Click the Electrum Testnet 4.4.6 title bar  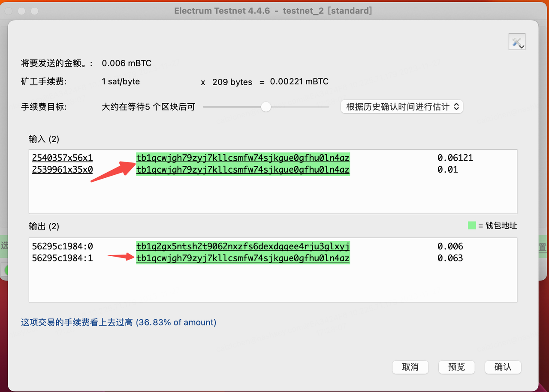tap(274, 10)
